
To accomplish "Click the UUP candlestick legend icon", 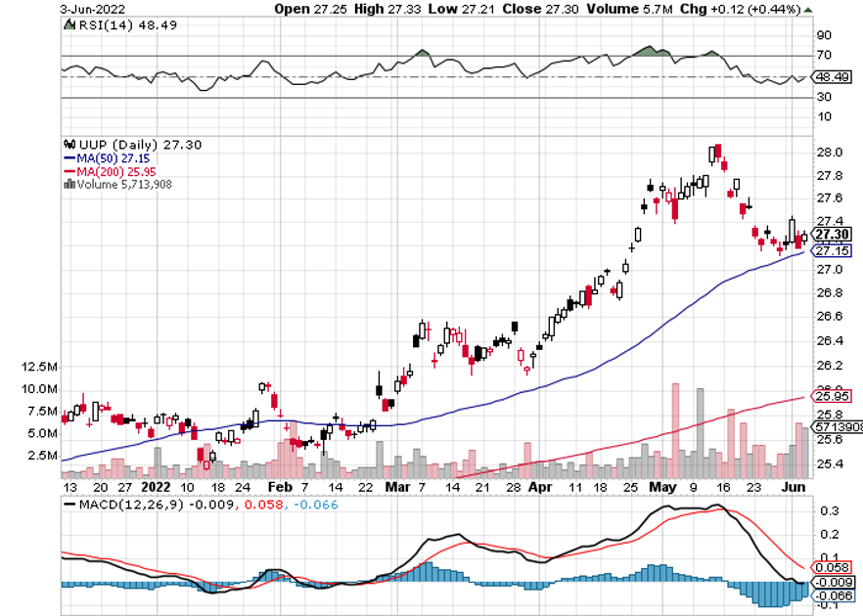I will pos(68,144).
